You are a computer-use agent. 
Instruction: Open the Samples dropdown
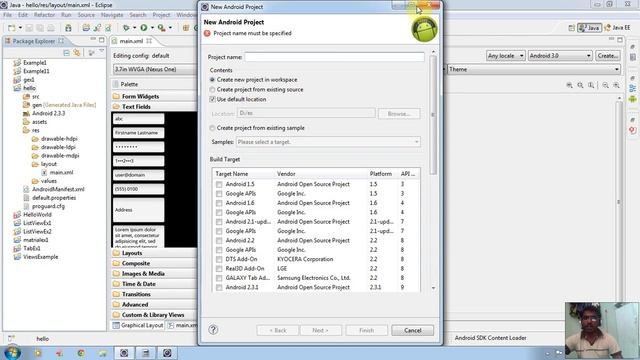(328, 142)
